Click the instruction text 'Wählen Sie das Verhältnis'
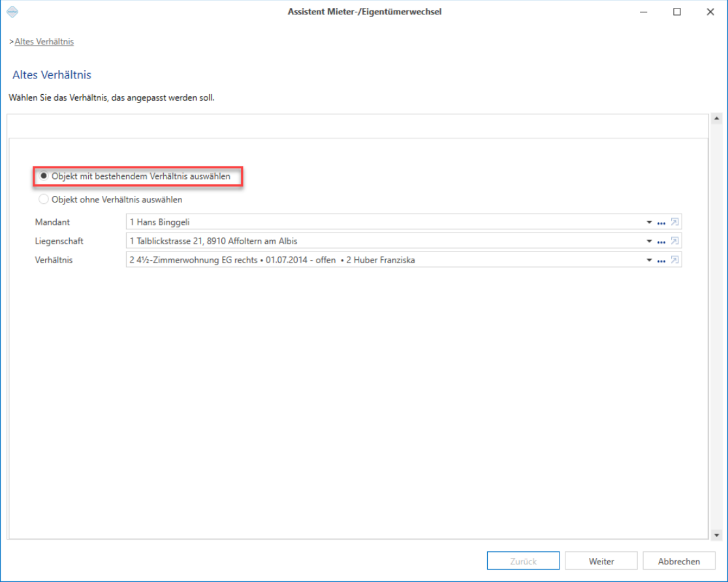The image size is (728, 582). (x=112, y=98)
